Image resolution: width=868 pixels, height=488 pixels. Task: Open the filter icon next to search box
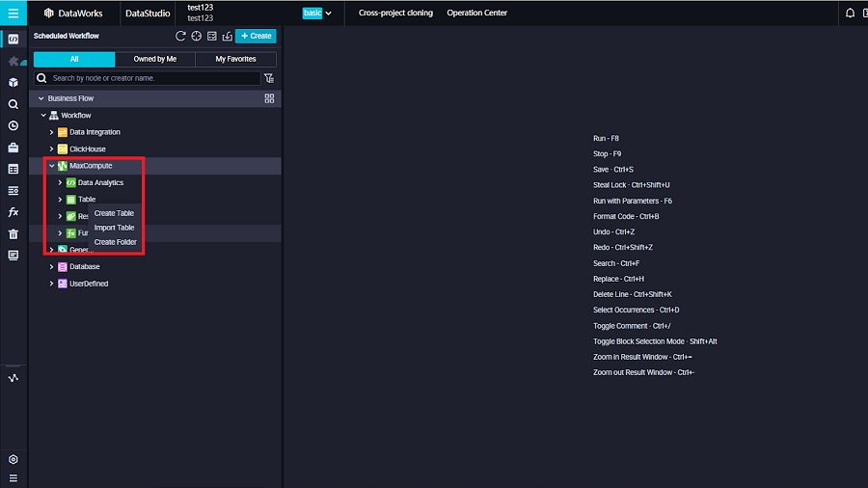pyautogui.click(x=269, y=78)
